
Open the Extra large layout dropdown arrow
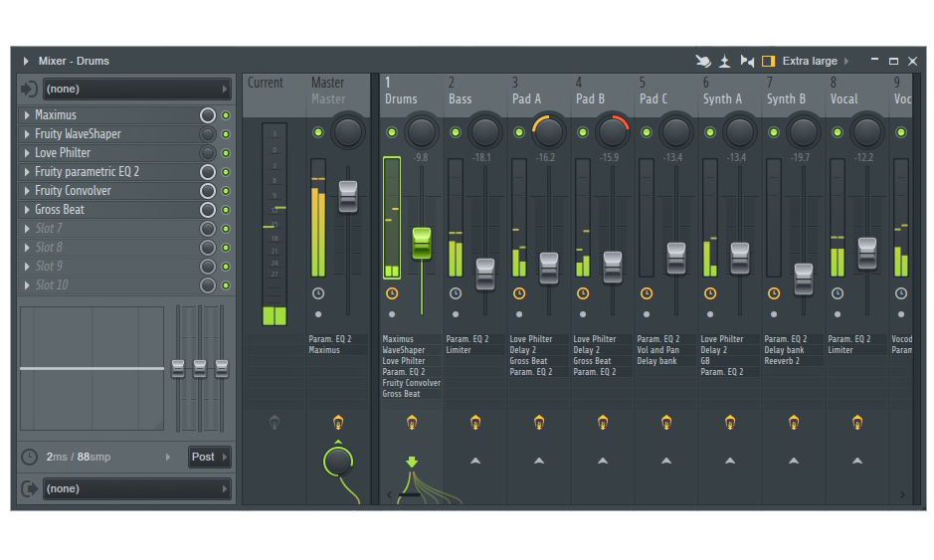846,61
